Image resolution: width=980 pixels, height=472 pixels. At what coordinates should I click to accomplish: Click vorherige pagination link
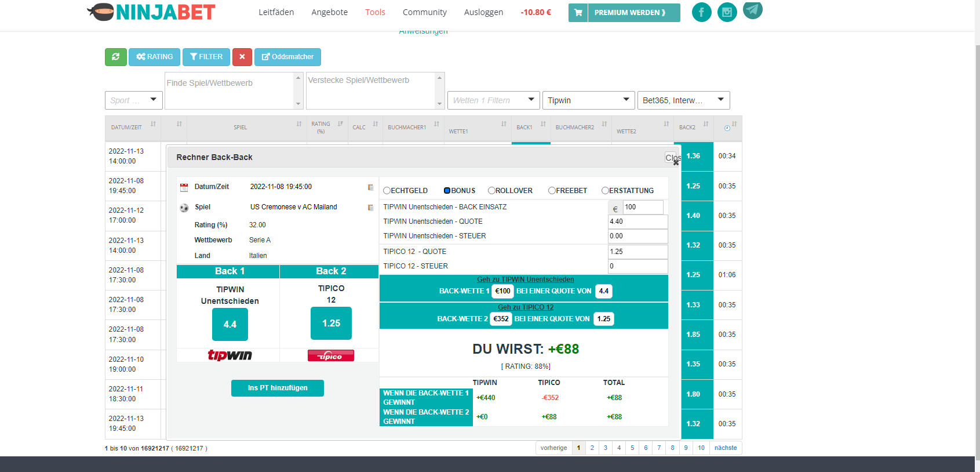pyautogui.click(x=553, y=448)
